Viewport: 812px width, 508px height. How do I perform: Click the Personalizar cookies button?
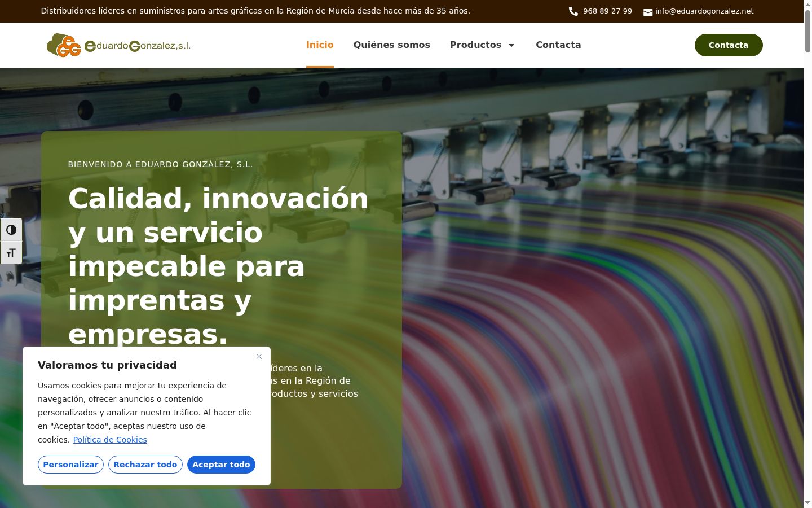[70, 465]
